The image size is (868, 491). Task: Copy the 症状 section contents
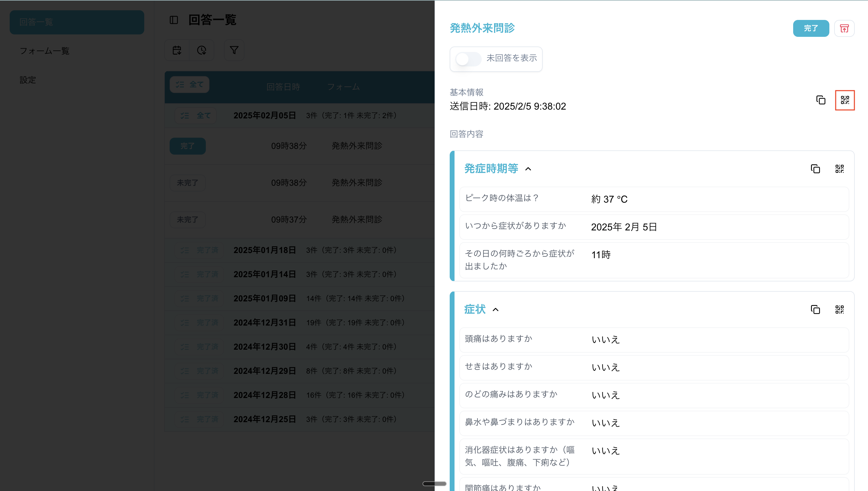815,309
